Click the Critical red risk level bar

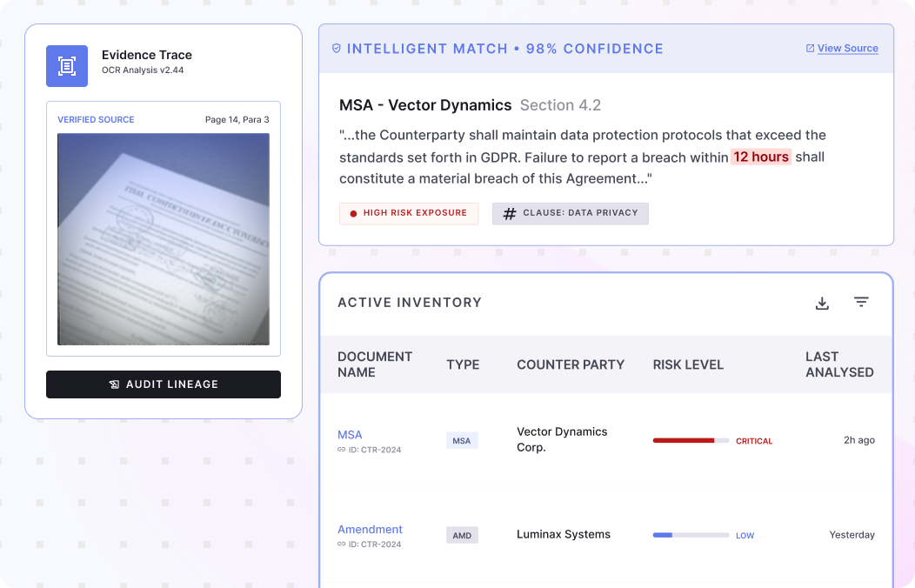pos(691,440)
